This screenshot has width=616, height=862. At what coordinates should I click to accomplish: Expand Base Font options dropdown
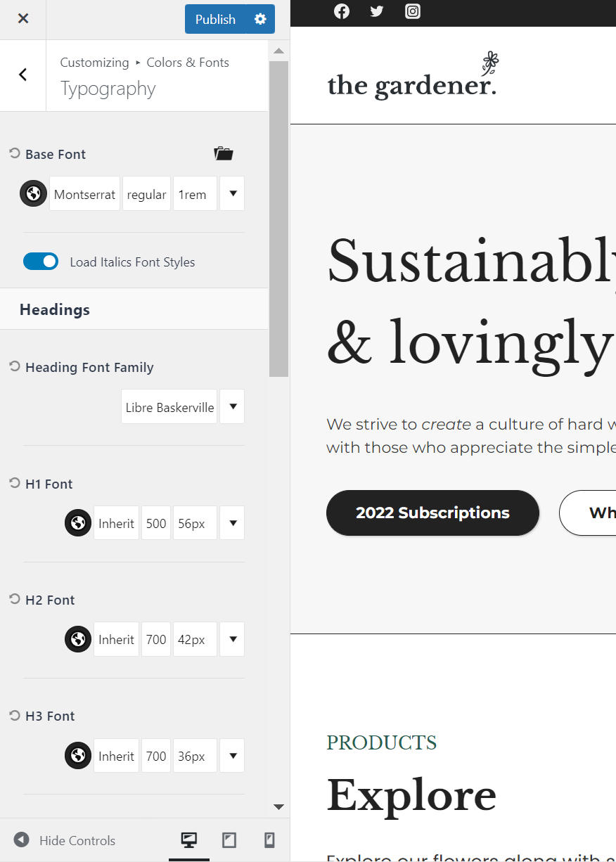click(x=232, y=193)
